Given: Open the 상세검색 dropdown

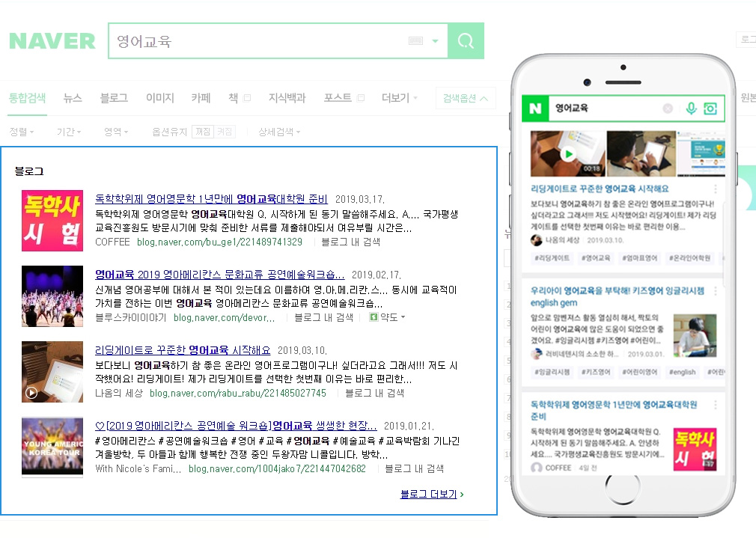Looking at the screenshot, I should pyautogui.click(x=279, y=132).
